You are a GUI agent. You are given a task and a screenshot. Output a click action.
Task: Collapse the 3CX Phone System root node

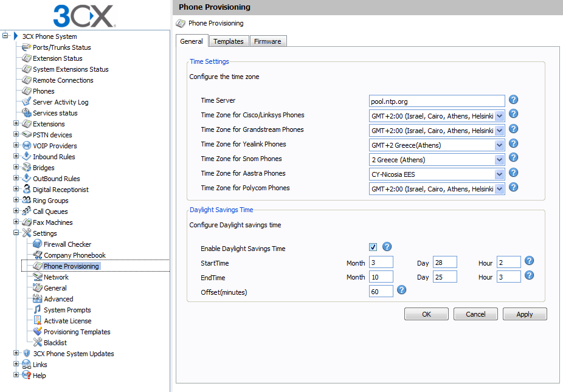tap(5, 35)
